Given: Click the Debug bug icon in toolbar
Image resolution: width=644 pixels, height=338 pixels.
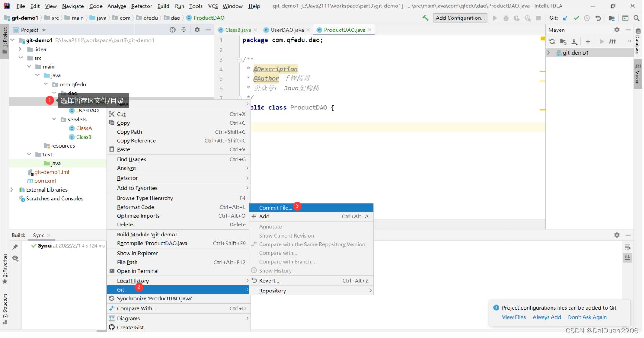Looking at the screenshot, I should point(506,18).
